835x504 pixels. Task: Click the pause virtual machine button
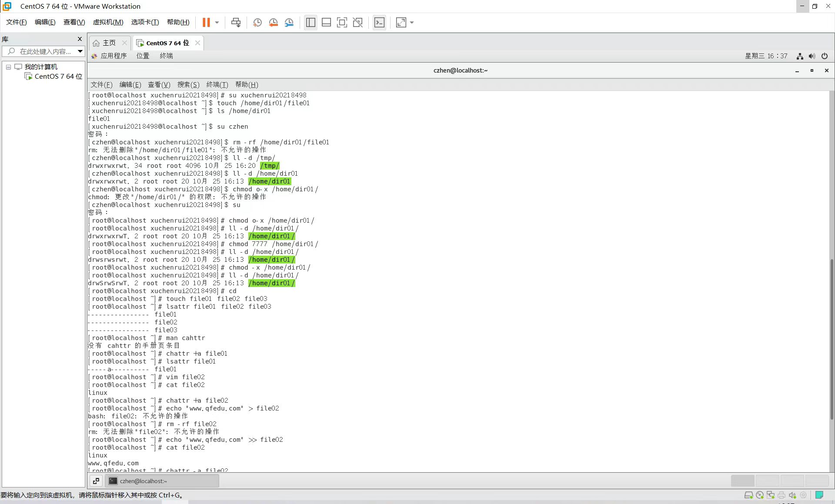point(206,23)
